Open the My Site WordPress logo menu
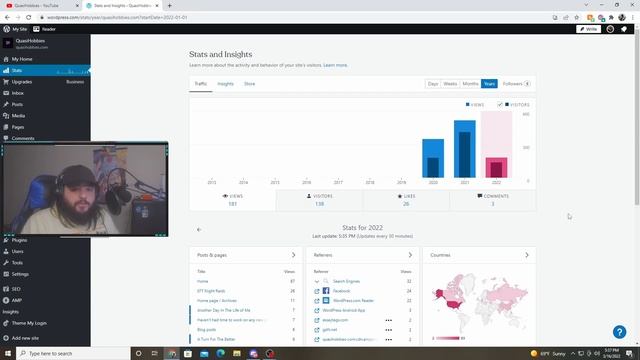Image resolution: width=640 pixels, height=360 pixels. point(15,29)
